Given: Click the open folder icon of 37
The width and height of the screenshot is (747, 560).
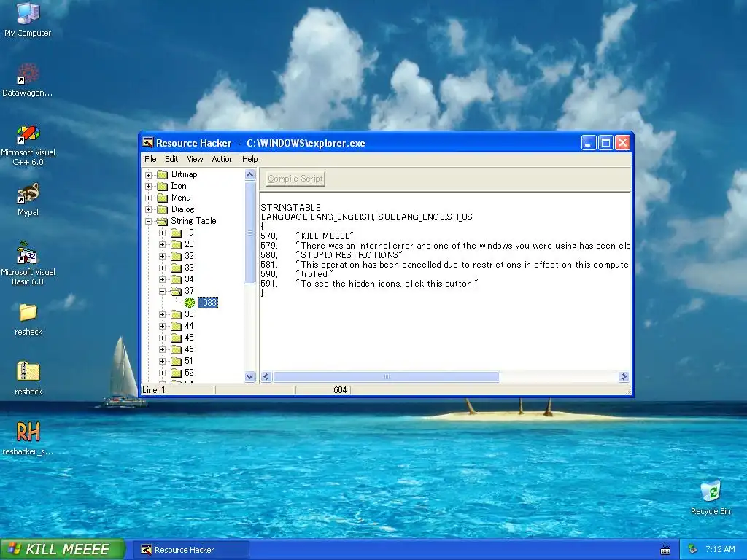Looking at the screenshot, I should [177, 291].
